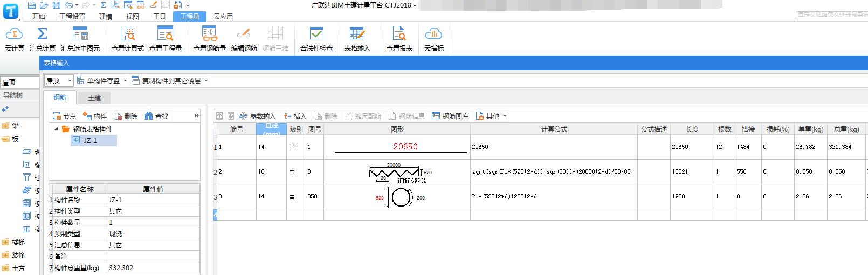Click the row 2 formula cell starting sqrt
This screenshot has height=275, width=868.
coord(554,171)
